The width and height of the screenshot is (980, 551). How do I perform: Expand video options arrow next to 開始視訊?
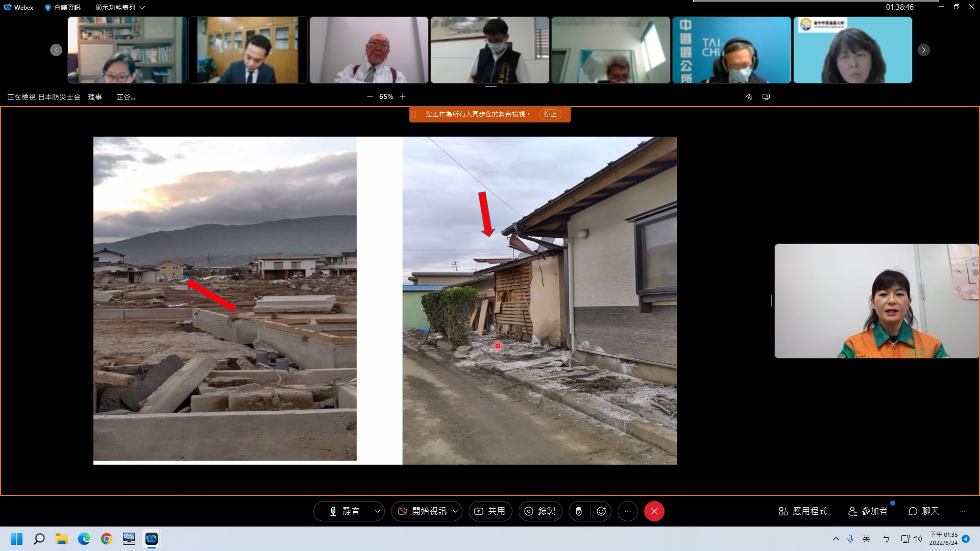click(455, 511)
